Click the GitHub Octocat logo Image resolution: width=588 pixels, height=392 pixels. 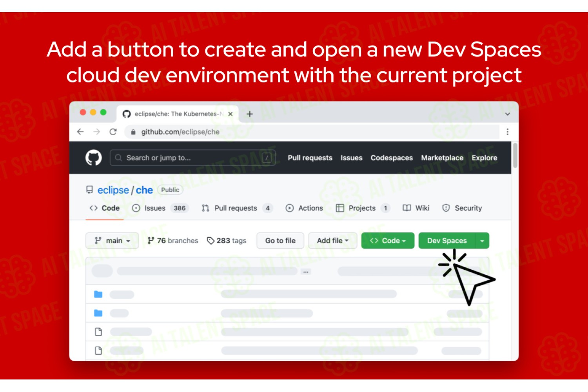(93, 158)
